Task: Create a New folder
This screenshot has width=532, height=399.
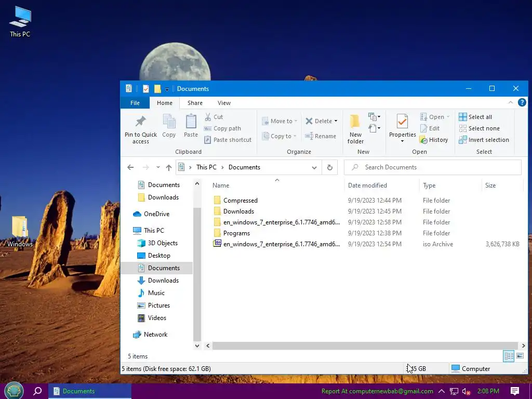Action: (355, 129)
